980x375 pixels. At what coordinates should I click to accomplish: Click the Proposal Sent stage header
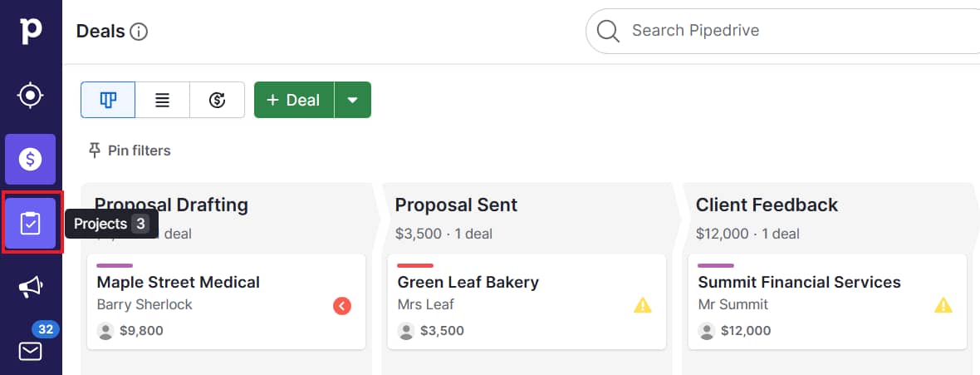pyautogui.click(x=456, y=205)
